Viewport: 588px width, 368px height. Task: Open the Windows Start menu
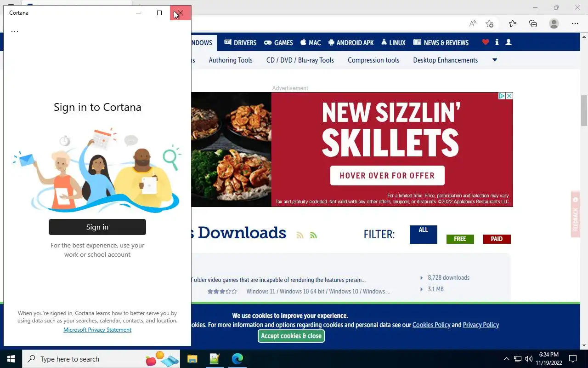11,359
